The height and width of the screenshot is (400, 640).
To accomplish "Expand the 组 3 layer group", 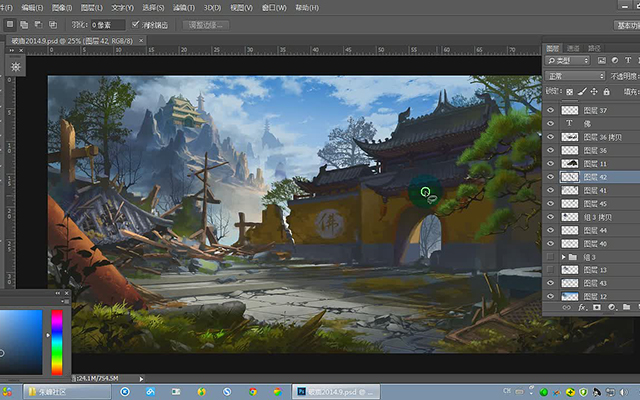I will pos(563,257).
